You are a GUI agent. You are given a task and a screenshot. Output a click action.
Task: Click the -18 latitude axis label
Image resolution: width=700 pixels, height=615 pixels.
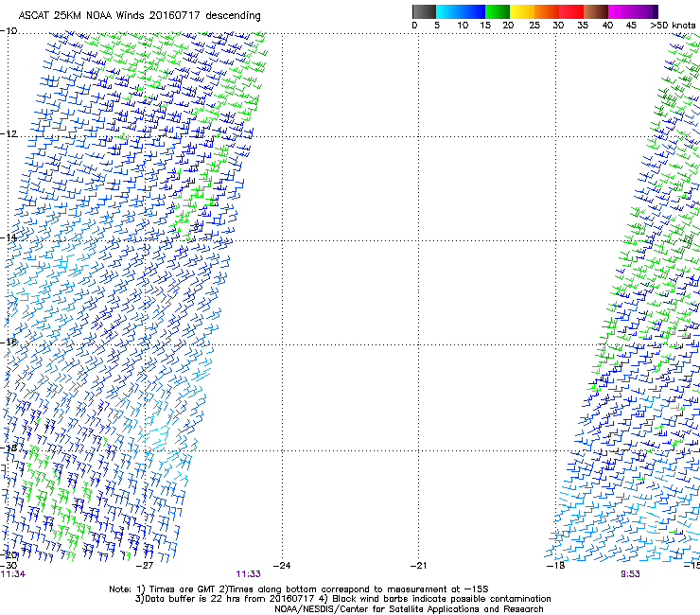(x=9, y=448)
